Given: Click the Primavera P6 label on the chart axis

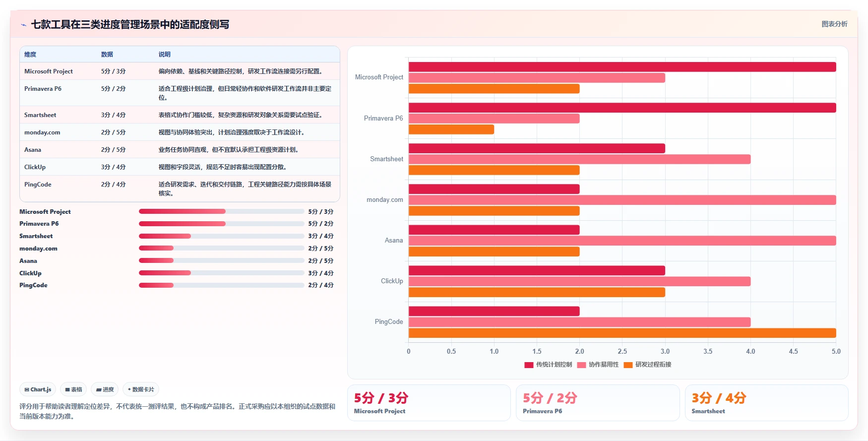Looking at the screenshot, I should click(383, 119).
